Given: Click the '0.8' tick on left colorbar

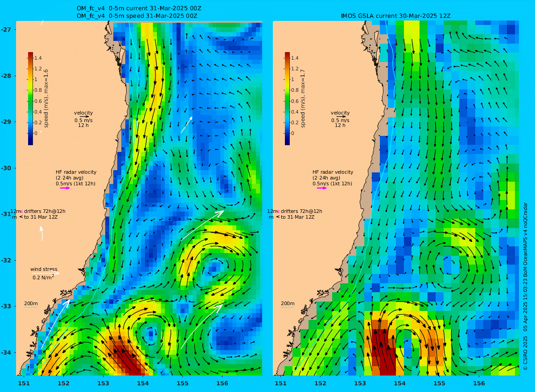Looking at the screenshot, I should coord(38,90).
